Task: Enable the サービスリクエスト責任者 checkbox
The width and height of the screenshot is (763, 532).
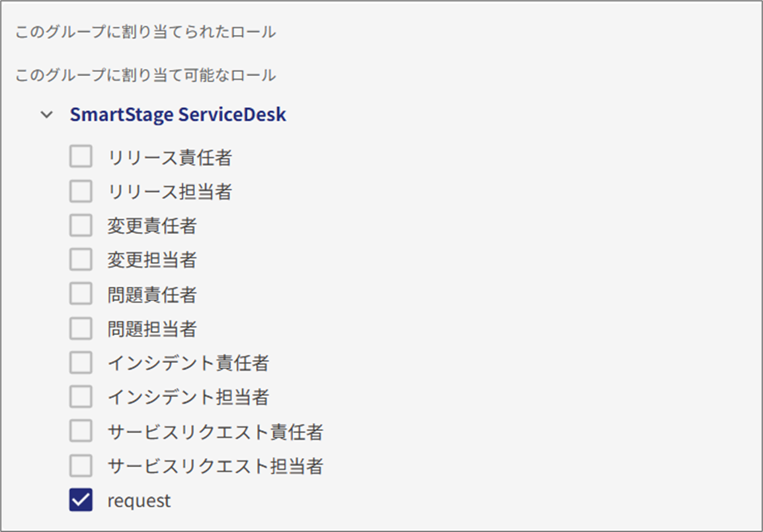Action: click(81, 432)
